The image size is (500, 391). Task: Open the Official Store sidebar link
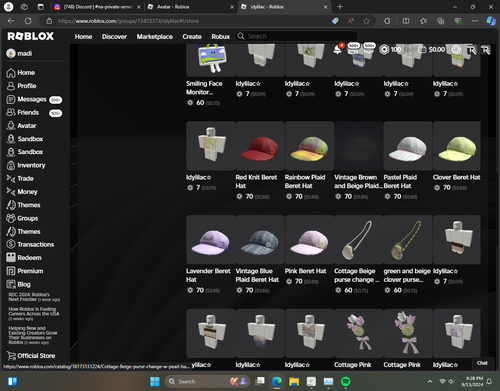pyautogui.click(x=31, y=356)
